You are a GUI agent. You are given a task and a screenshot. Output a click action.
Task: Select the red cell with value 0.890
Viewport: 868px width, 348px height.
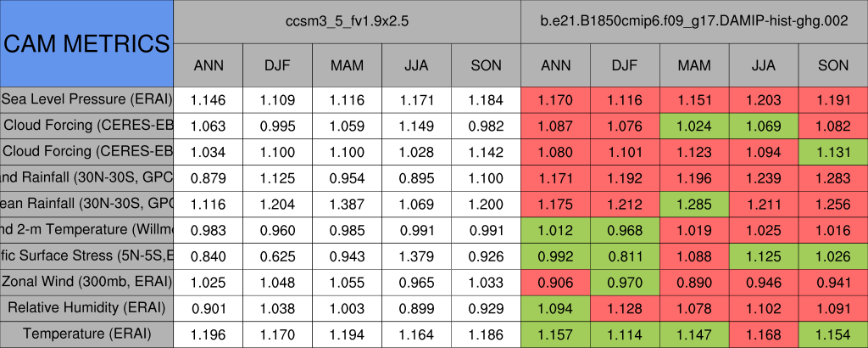click(x=694, y=282)
